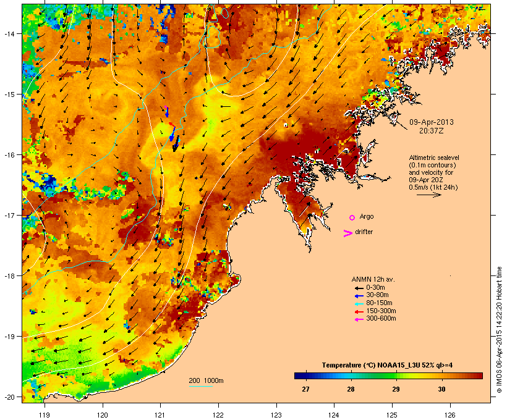Click the latitude axis label -20
Image resolution: width=507 pixels, height=420 pixels.
[9, 397]
